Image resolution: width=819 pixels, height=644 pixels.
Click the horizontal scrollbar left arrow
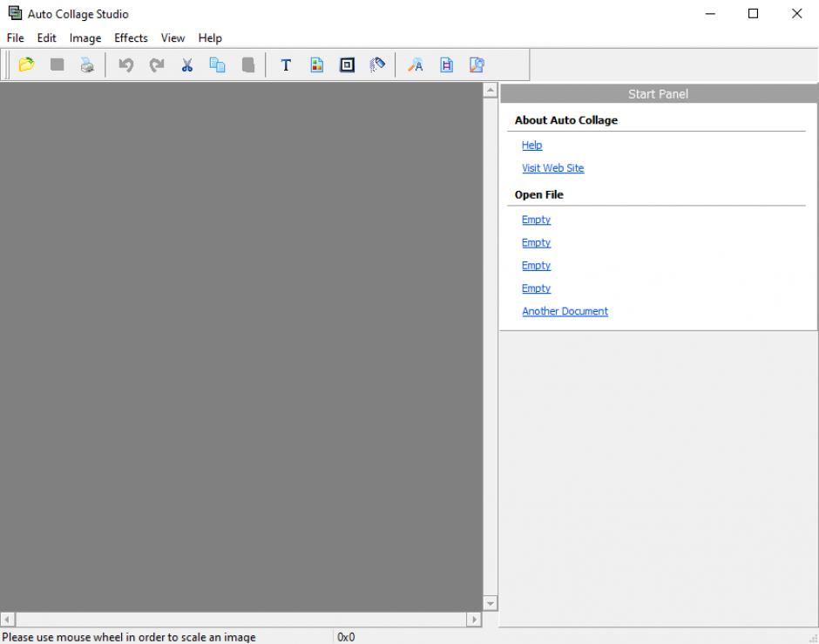tap(7, 620)
